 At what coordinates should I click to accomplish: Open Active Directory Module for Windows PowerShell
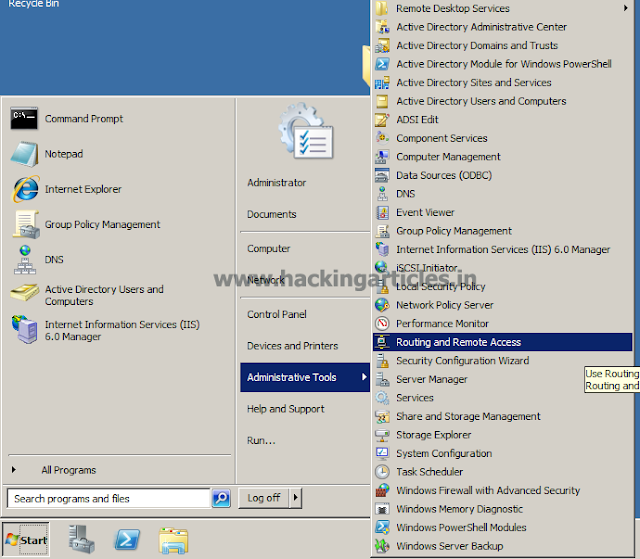[504, 64]
